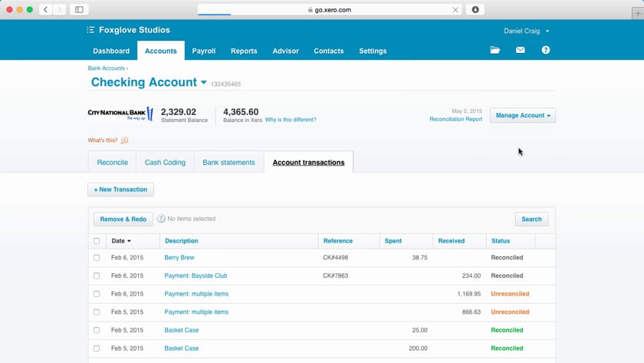Click the Help question mark icon
Viewport: 644px width, 363px height.
tap(545, 50)
